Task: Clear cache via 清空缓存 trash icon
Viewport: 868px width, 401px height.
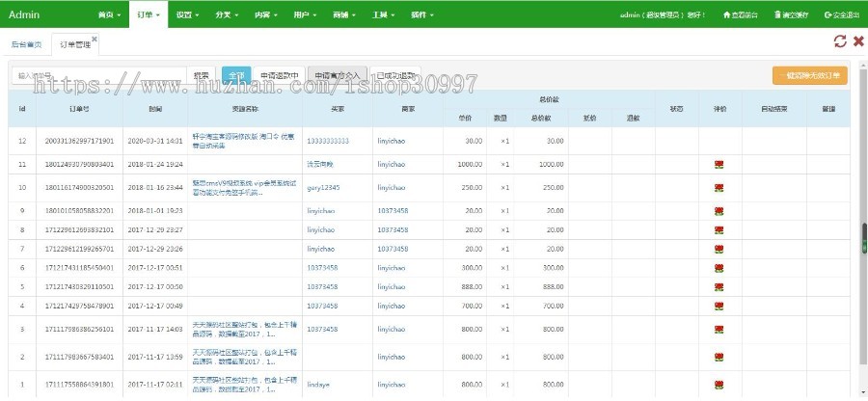Action: click(792, 14)
